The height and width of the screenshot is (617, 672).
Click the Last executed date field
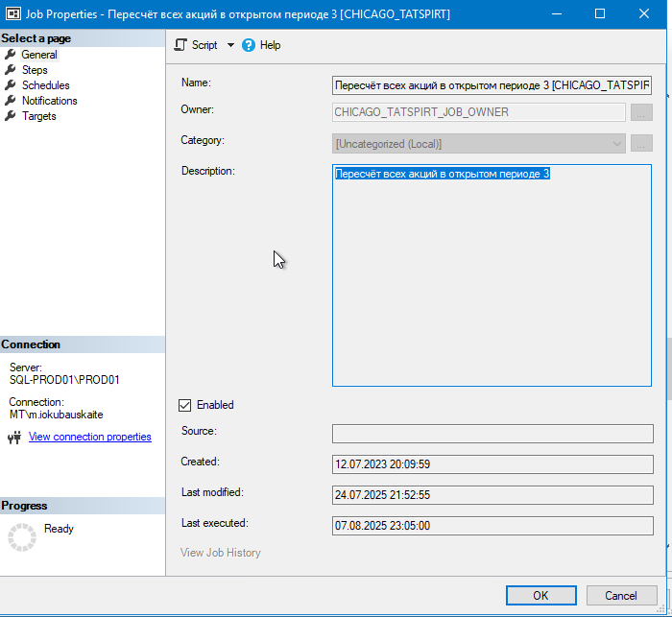[x=492, y=526]
